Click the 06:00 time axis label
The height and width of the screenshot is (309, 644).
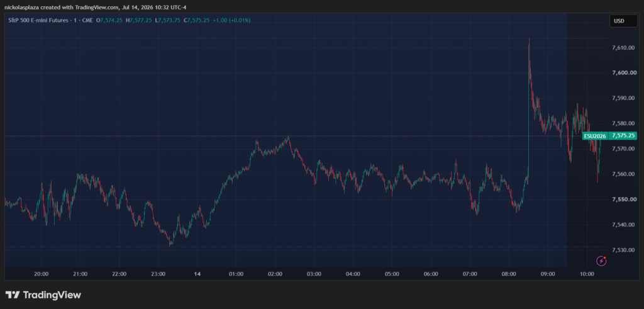(431, 274)
